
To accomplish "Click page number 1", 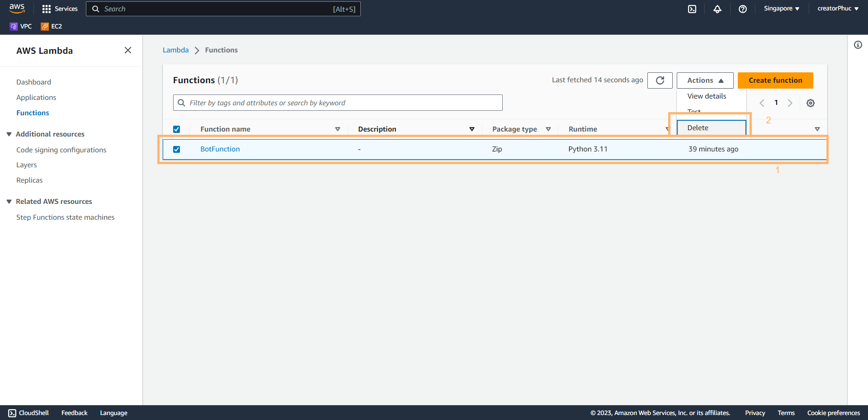I will point(776,103).
